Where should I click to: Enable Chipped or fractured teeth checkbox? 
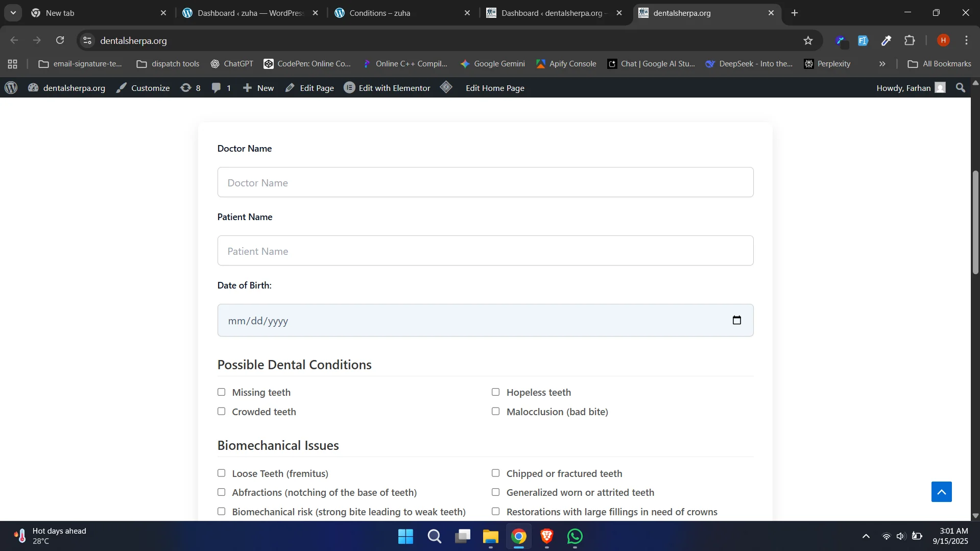(495, 473)
